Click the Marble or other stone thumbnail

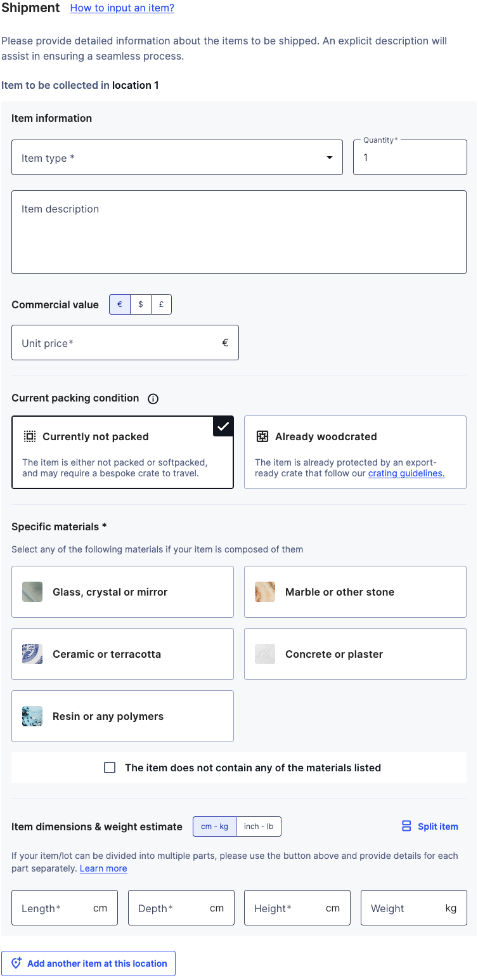pyautogui.click(x=265, y=592)
